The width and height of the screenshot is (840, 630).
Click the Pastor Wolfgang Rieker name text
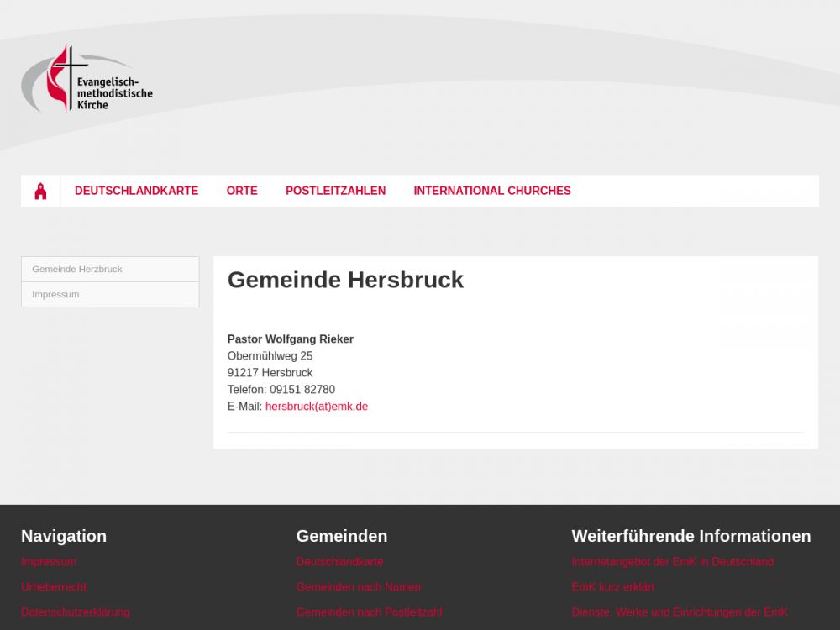[290, 339]
